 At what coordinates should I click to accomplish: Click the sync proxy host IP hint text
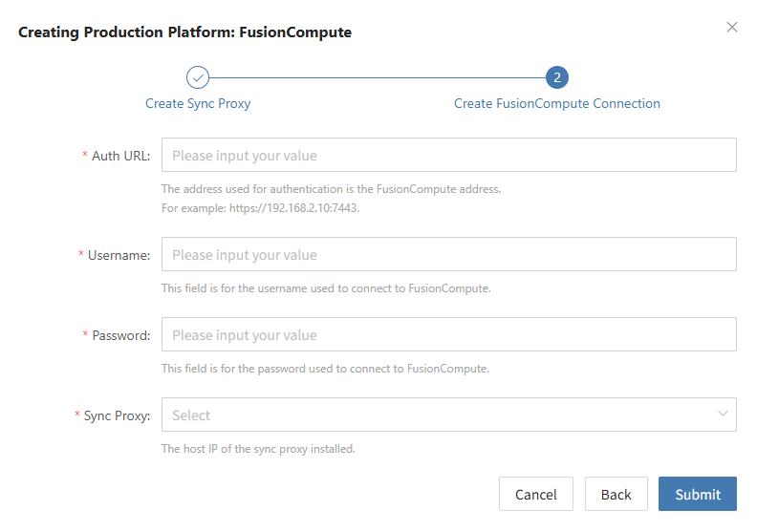(x=258, y=449)
